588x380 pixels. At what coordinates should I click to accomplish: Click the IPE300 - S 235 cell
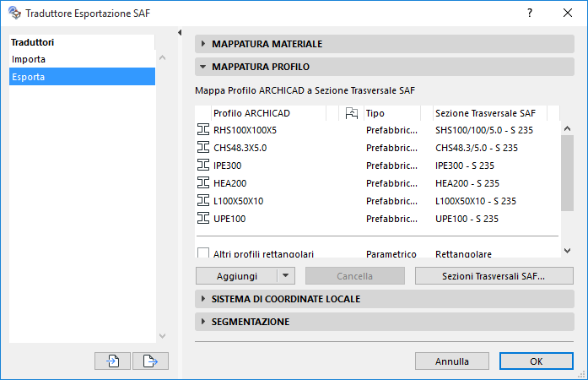[x=465, y=166]
